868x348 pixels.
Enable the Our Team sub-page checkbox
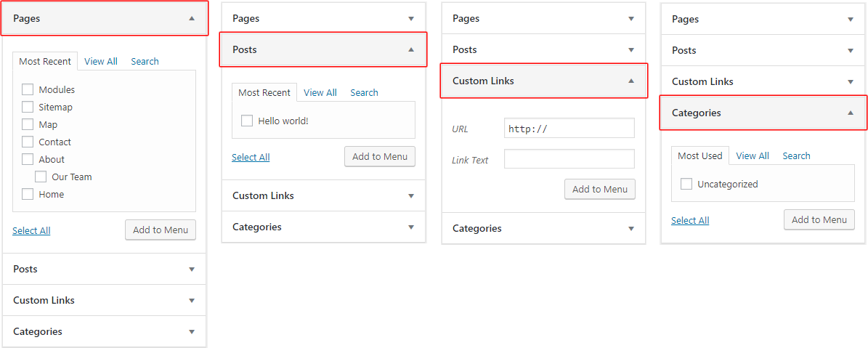coord(41,177)
